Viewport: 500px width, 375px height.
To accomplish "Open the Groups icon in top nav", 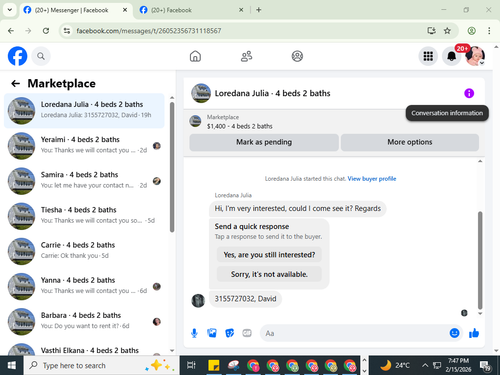I will 297,56.
